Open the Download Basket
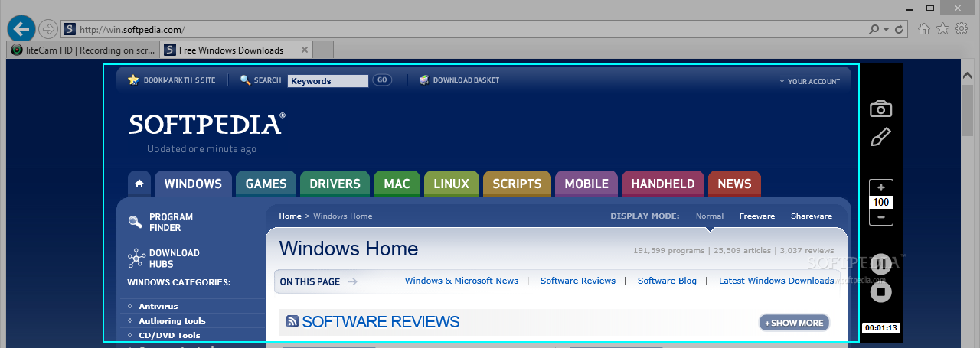The width and height of the screenshot is (980, 348). [459, 80]
